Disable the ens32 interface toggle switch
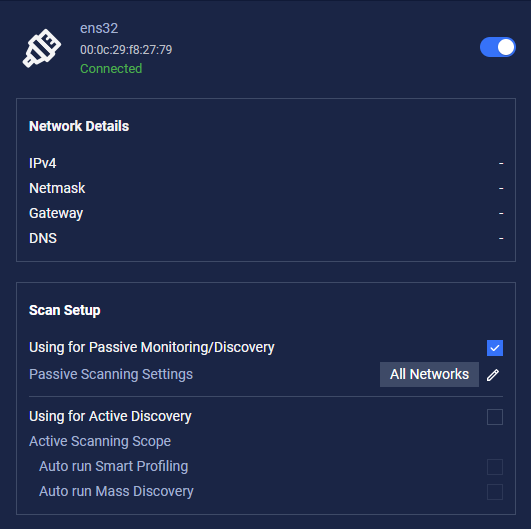Screen dimensions: 531x529 (x=497, y=47)
